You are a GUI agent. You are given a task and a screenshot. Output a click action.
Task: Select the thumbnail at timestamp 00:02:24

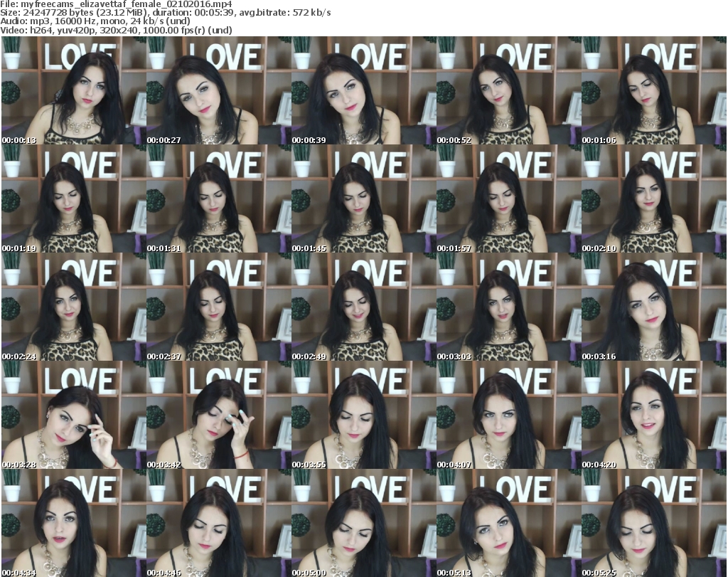click(x=74, y=307)
